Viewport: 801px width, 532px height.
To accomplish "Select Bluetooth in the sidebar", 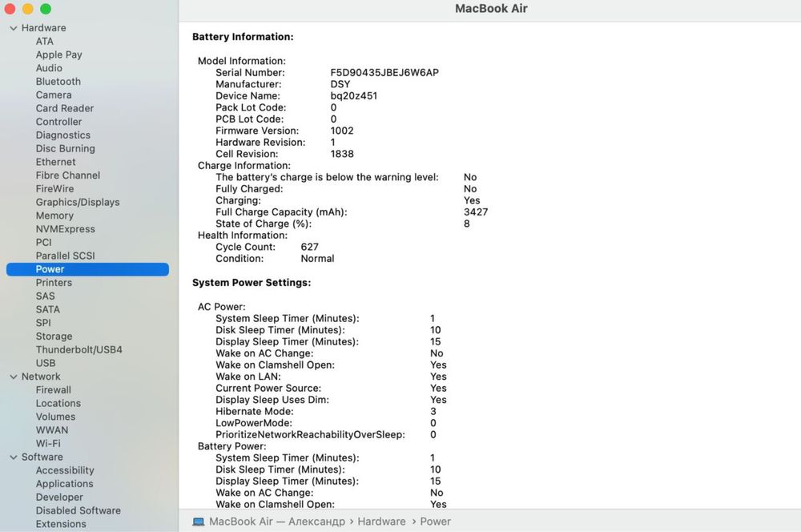I will [x=58, y=81].
